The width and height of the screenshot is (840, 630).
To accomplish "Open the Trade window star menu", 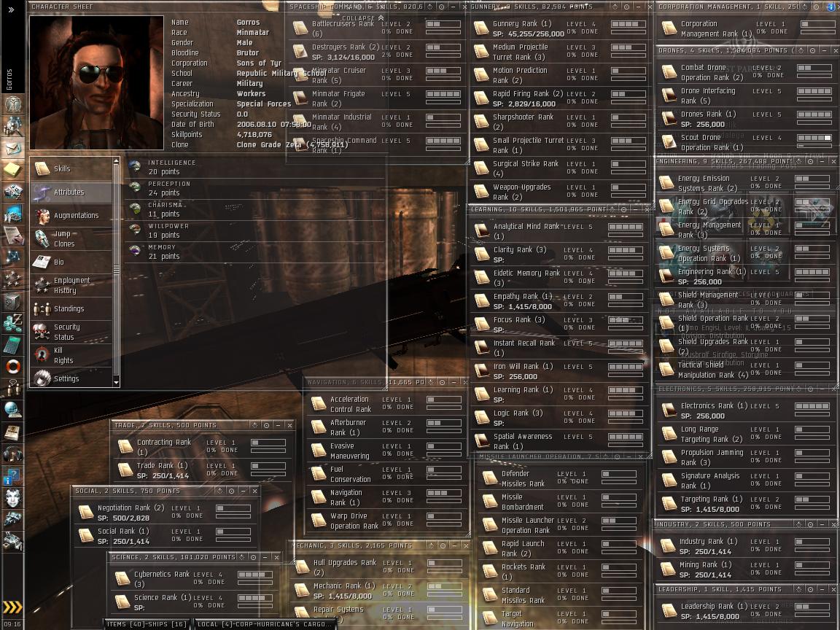I will 254,425.
